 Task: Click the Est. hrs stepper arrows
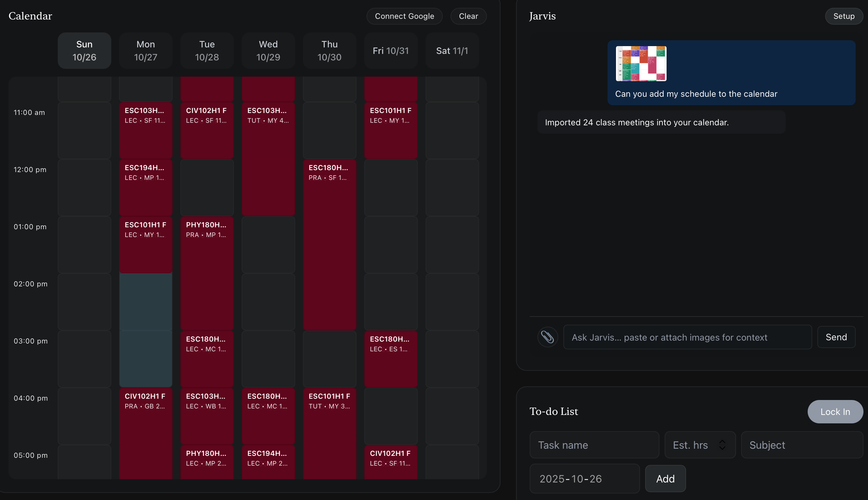click(x=722, y=445)
